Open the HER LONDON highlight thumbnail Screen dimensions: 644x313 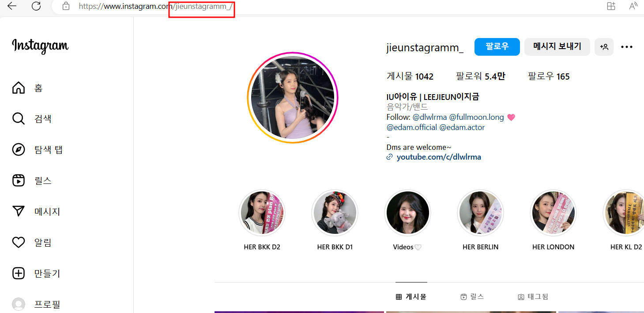tap(553, 213)
